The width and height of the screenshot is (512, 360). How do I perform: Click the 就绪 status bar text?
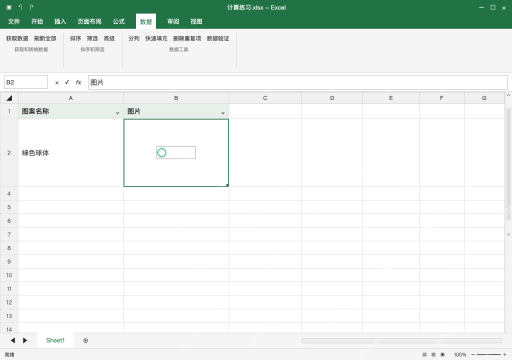(x=10, y=355)
